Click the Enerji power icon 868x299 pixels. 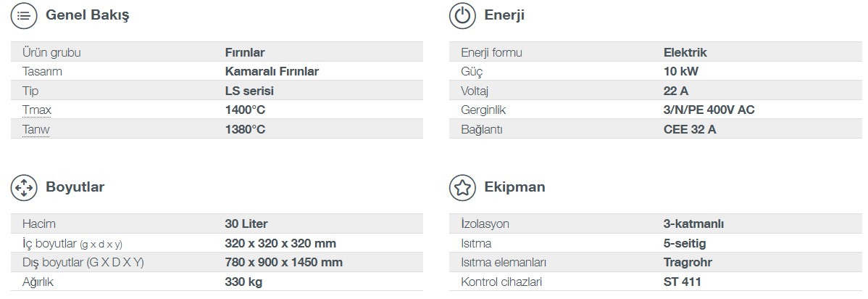click(462, 15)
